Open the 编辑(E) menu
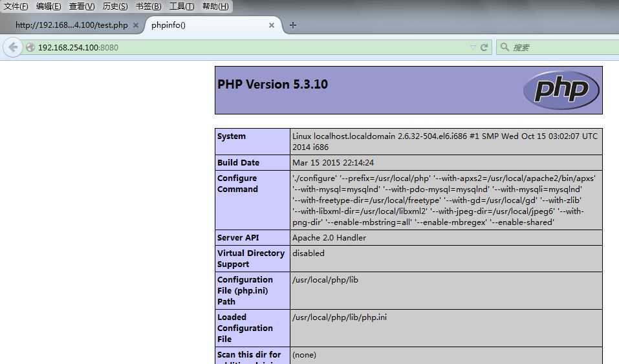This screenshot has width=619, height=364. tap(49, 6)
